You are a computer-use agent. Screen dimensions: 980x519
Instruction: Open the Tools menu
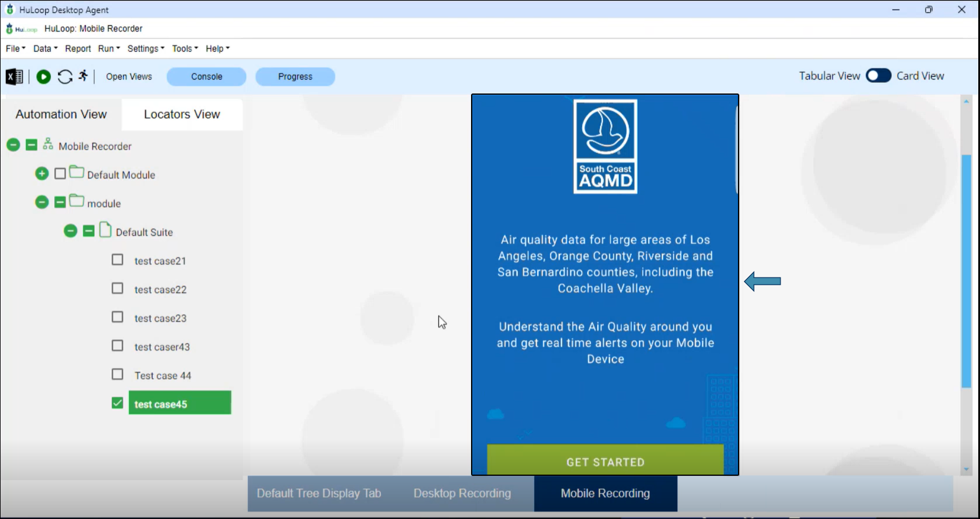[185, 49]
